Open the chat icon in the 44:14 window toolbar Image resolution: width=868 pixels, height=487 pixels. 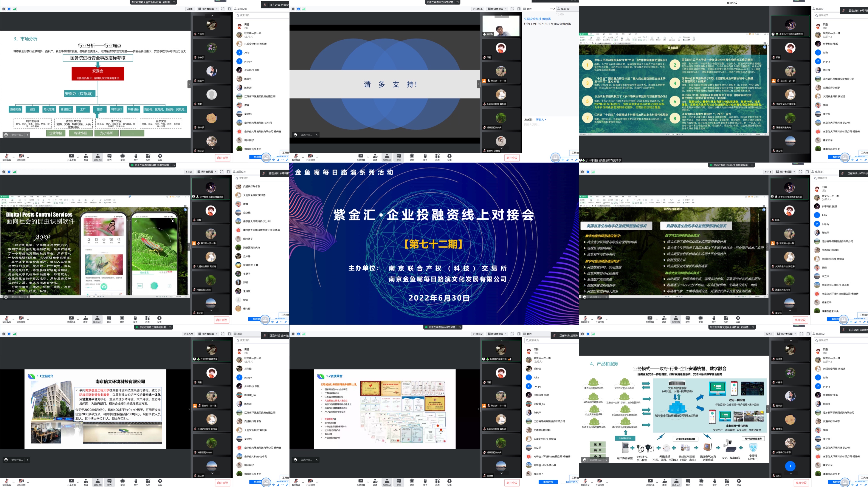(x=687, y=319)
